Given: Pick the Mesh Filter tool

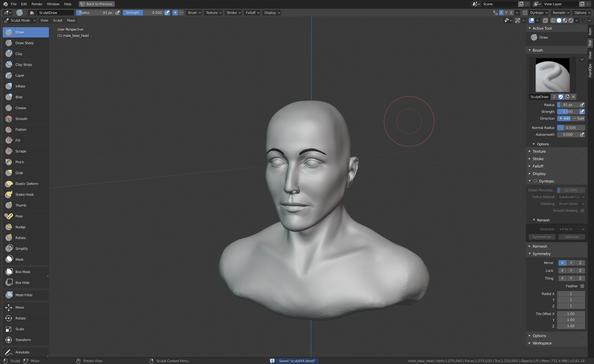Looking at the screenshot, I should (24, 295).
